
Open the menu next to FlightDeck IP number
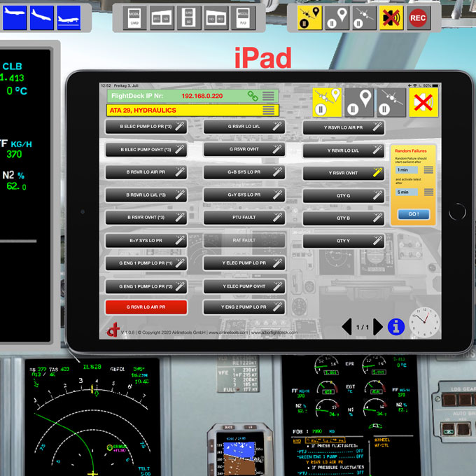pos(268,96)
